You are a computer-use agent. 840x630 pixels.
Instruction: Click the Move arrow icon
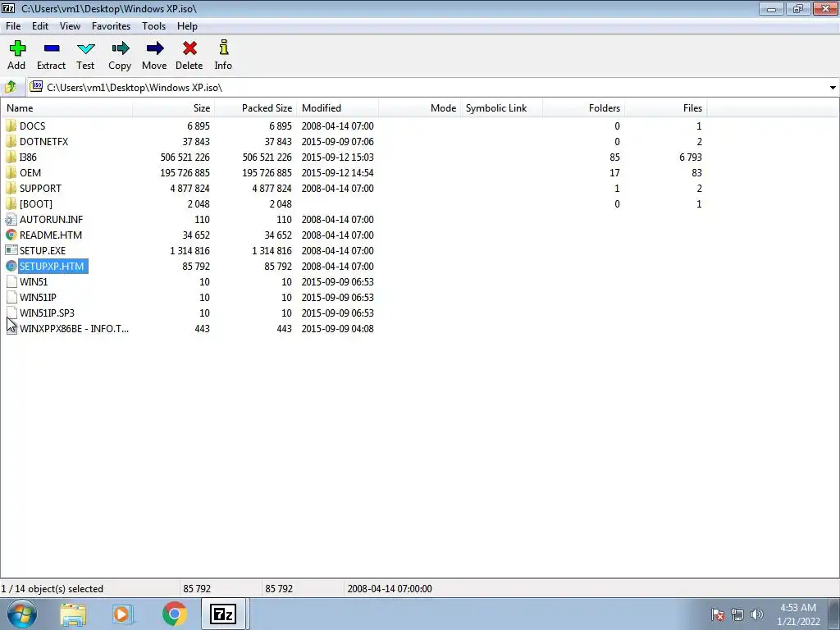[154, 48]
